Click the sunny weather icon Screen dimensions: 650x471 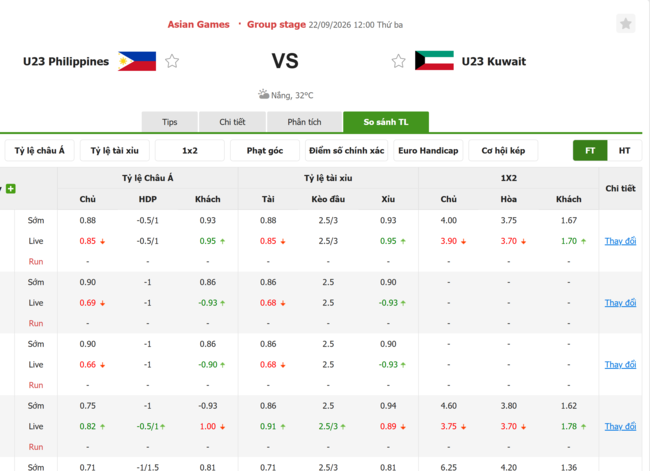(x=263, y=94)
